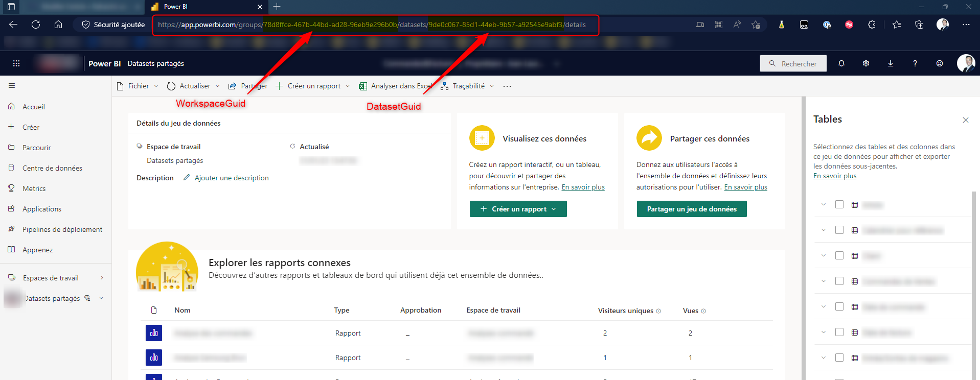Go back with the browser back arrow
This screenshot has height=380, width=980.
(x=13, y=25)
